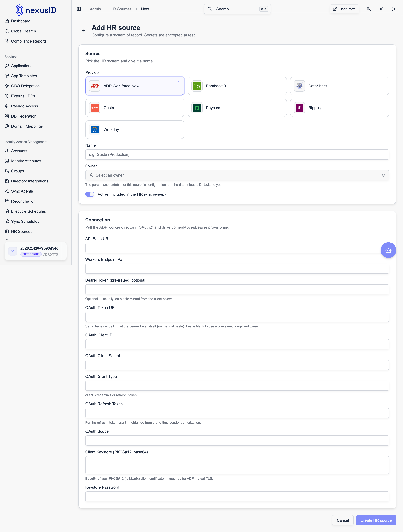Image resolution: width=403 pixels, height=532 pixels.
Task: Click the Admin breadcrumb
Action: pos(95,9)
